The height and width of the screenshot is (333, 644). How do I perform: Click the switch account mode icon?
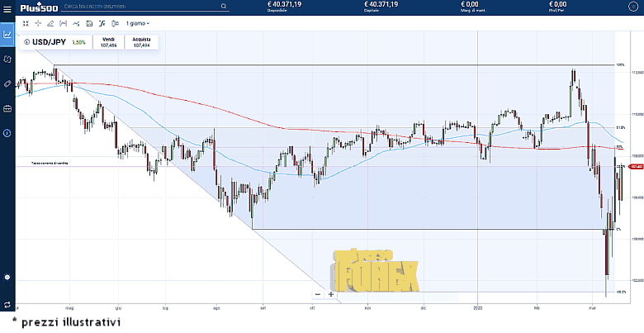pos(7,305)
